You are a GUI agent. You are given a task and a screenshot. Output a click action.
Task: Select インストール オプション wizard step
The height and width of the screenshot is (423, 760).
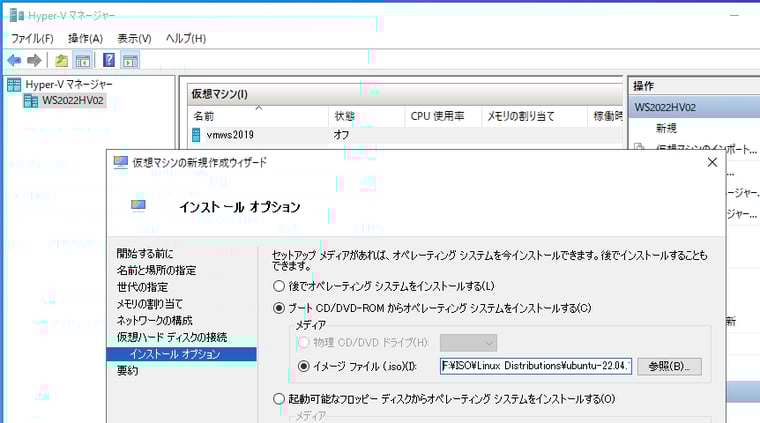coord(181,354)
